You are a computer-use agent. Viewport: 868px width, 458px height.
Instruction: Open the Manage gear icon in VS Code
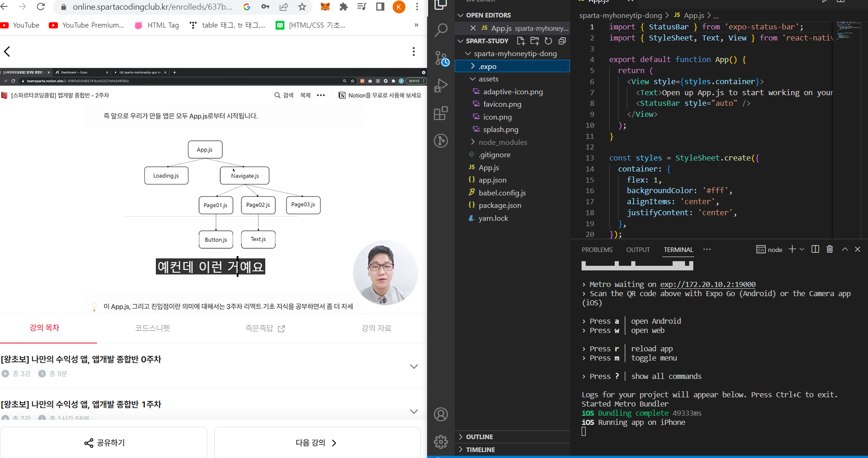click(x=441, y=442)
